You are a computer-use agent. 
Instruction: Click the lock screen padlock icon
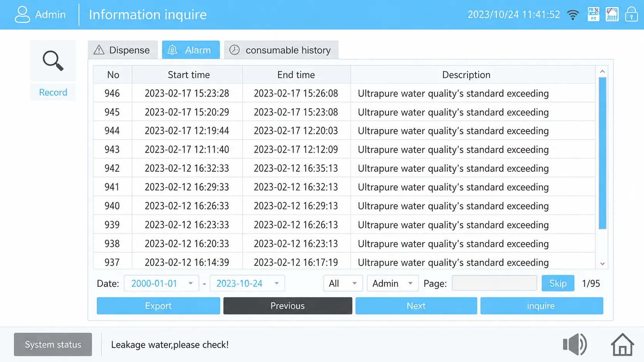tap(631, 15)
